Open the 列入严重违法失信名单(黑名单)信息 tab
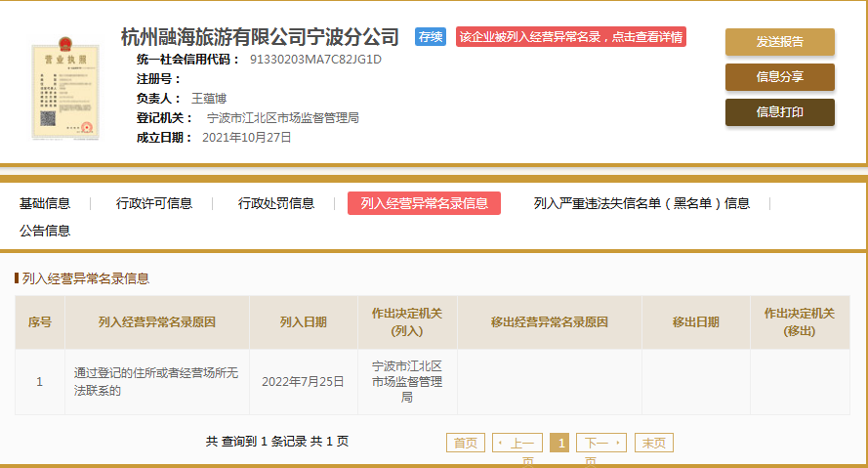The image size is (868, 468). [641, 203]
